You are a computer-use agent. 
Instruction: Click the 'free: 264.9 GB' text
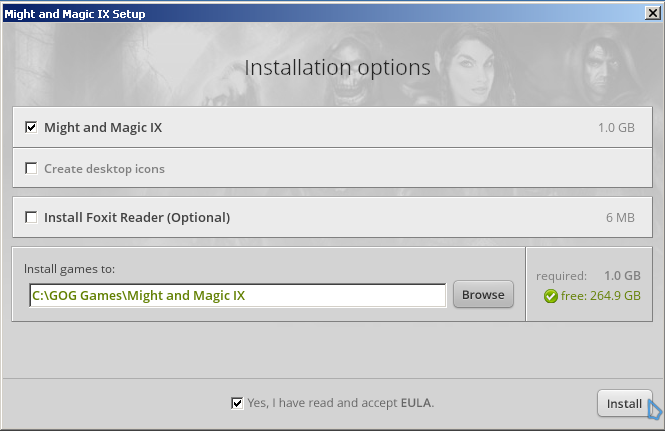601,296
